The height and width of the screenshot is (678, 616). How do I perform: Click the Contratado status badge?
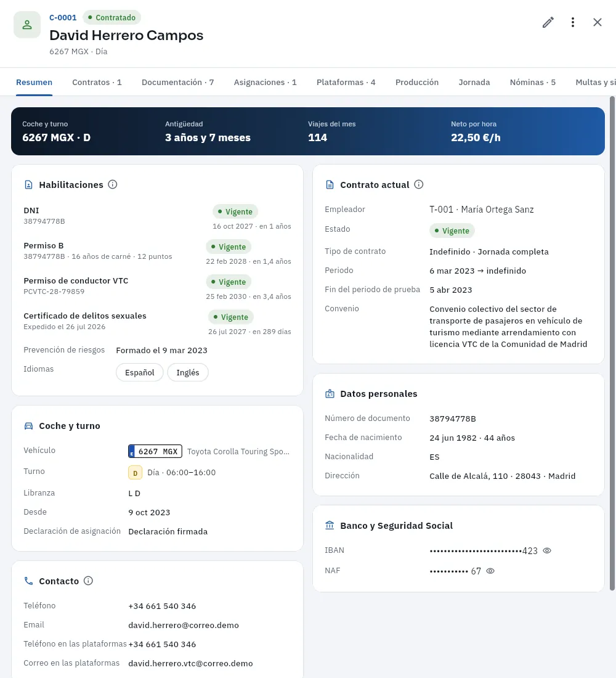point(111,18)
